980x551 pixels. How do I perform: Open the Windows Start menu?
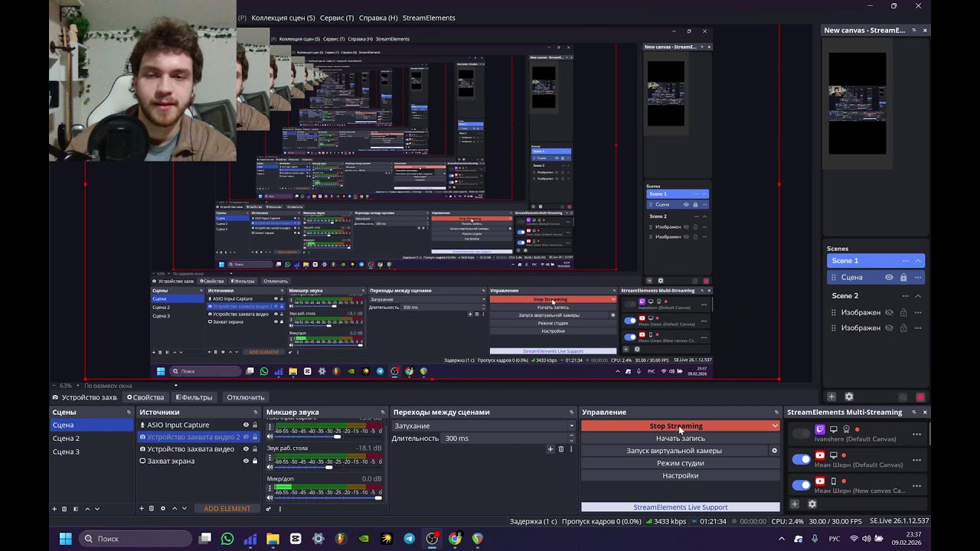point(65,539)
